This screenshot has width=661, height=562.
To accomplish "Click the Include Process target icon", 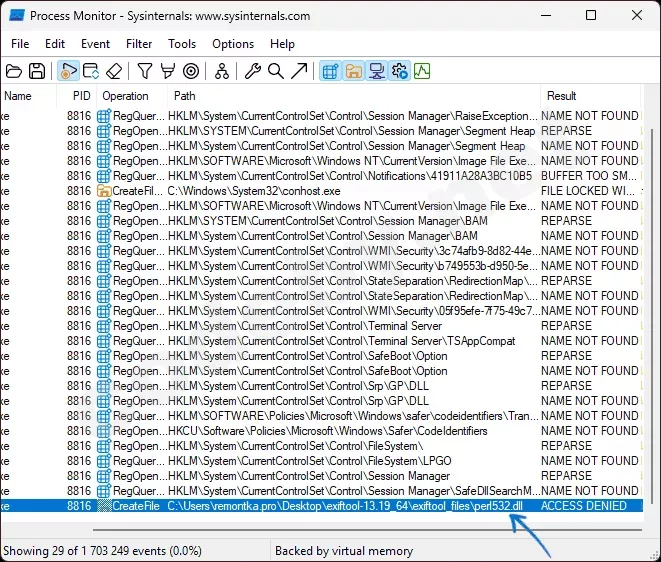I will [190, 71].
